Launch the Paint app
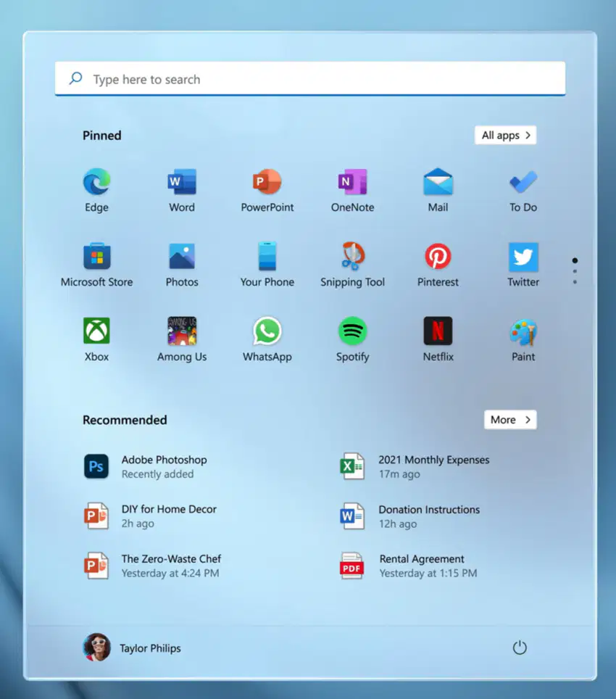The width and height of the screenshot is (616, 699). 523,339
